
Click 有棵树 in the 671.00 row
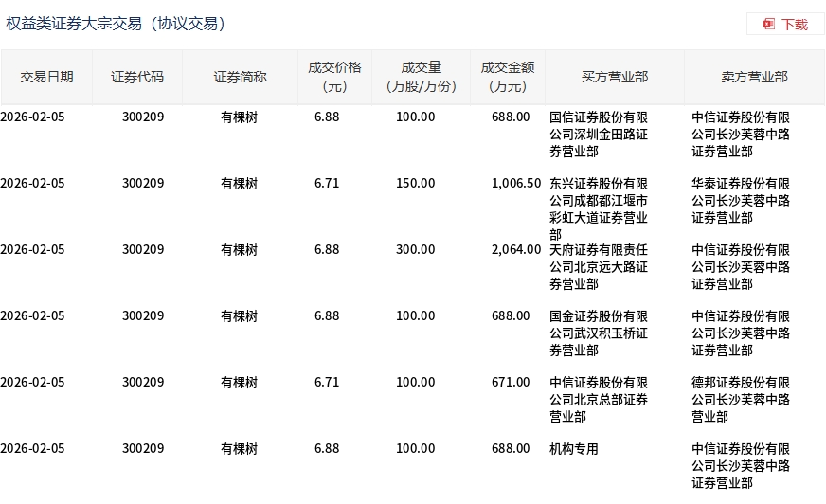239,383
